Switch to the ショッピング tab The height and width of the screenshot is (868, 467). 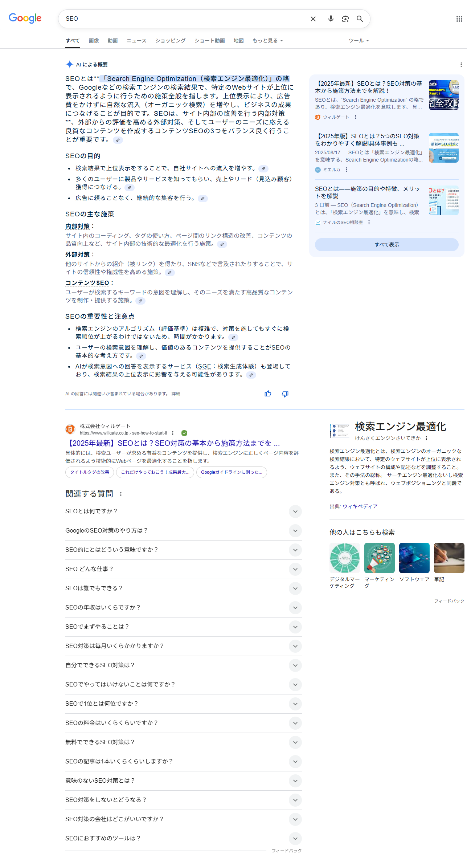pyautogui.click(x=170, y=41)
